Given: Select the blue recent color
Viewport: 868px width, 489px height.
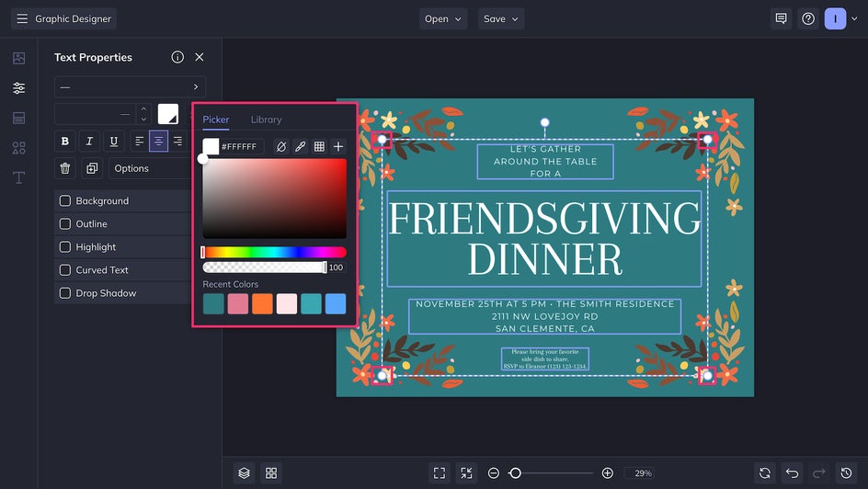Looking at the screenshot, I should pos(336,303).
